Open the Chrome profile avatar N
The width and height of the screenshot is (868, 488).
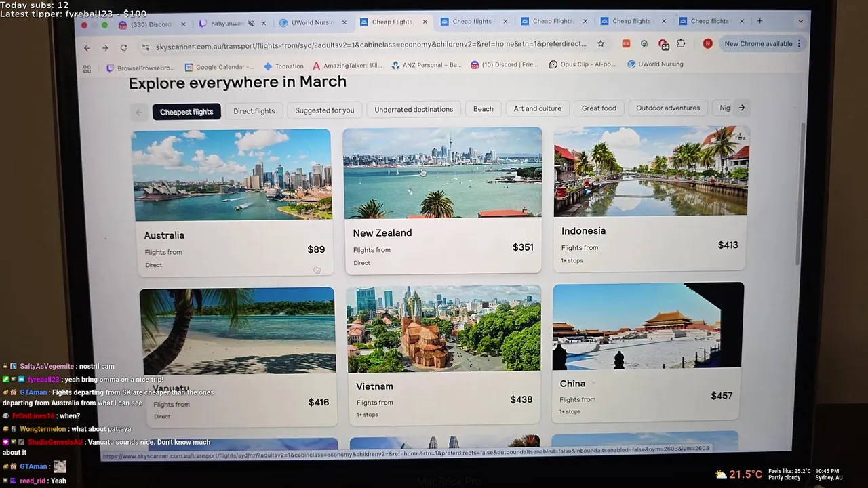[707, 43]
